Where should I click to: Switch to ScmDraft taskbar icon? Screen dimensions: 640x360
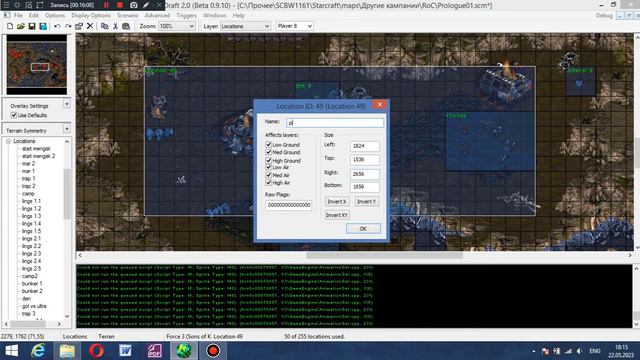pos(184,351)
